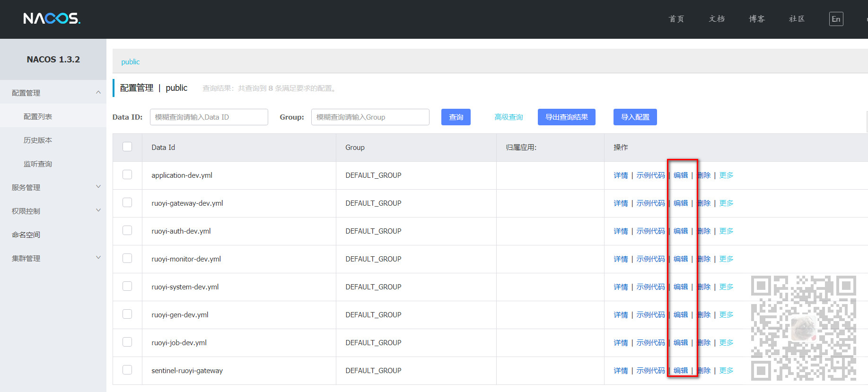
Task: Click 删除 for ruoyi-auth-dev.yml
Action: pyautogui.click(x=704, y=231)
